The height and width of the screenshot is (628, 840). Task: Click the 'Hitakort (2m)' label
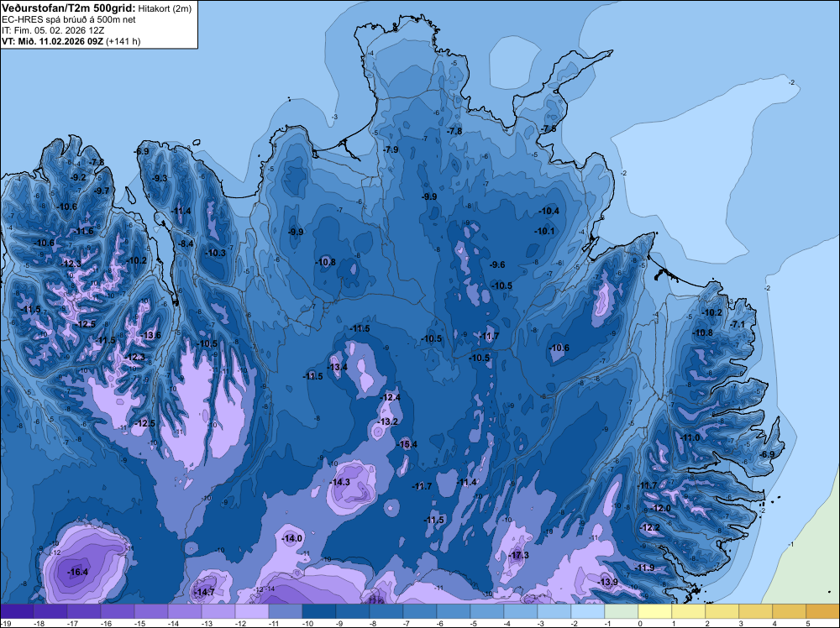click(164, 8)
